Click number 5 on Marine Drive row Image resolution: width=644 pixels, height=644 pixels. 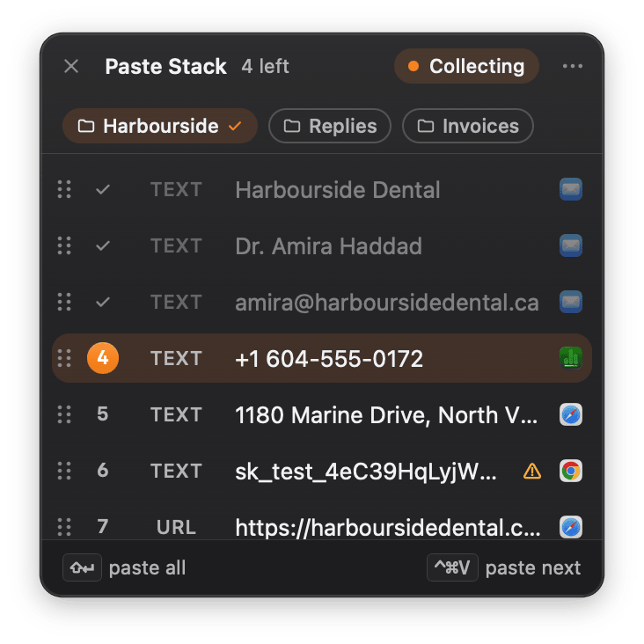(103, 414)
